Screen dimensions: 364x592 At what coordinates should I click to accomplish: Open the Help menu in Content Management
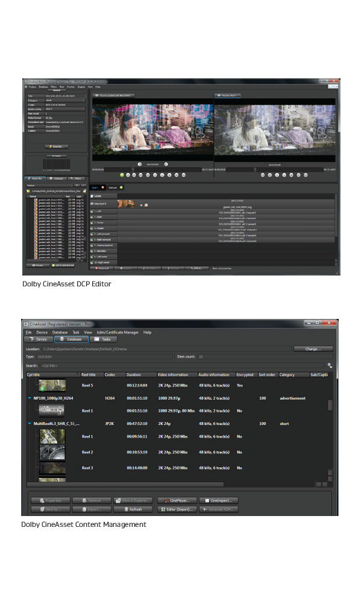pos(147,332)
